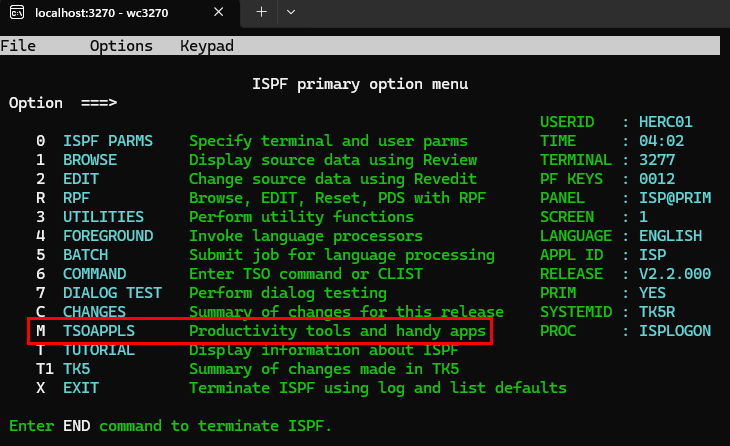Select the BROWSE option row
This screenshot has height=446, width=730.
257,160
